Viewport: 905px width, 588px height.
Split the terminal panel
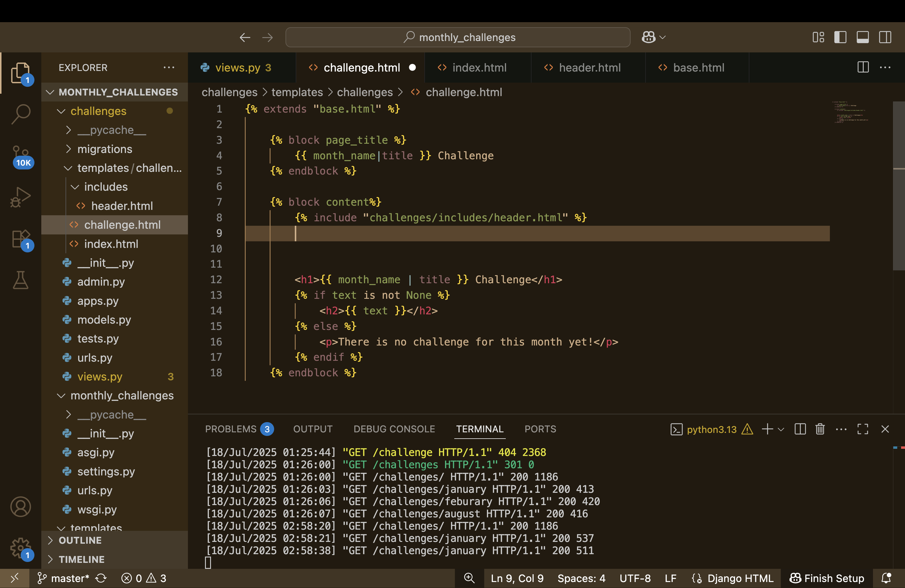[x=800, y=429]
